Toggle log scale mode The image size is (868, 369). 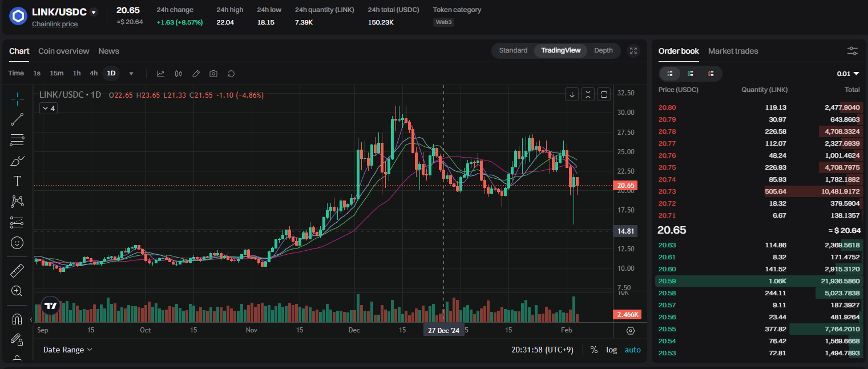611,350
